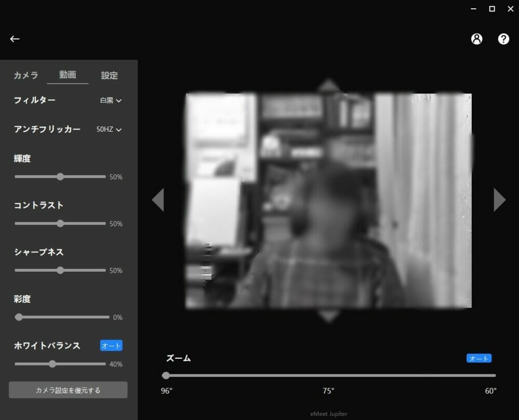
Task: Click the 輝度 slider handle
Action: pyautogui.click(x=60, y=177)
